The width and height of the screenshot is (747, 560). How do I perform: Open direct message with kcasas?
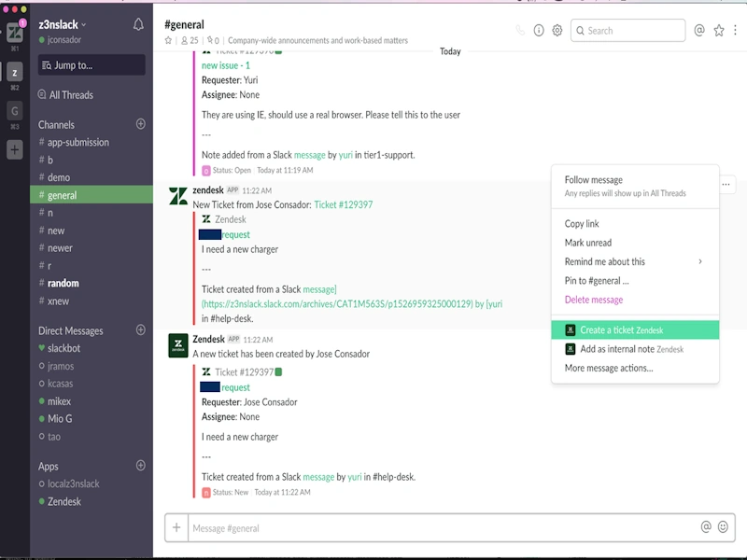(92, 384)
